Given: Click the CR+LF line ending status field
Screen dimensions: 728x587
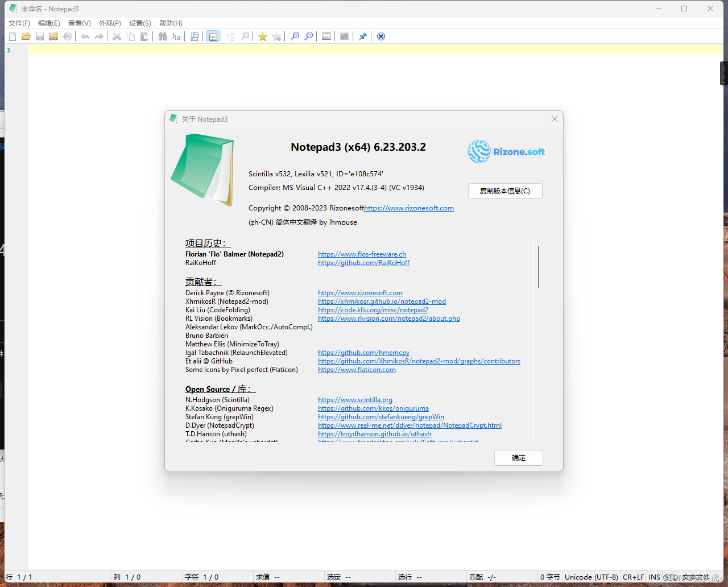Looking at the screenshot, I should pyautogui.click(x=633, y=577).
